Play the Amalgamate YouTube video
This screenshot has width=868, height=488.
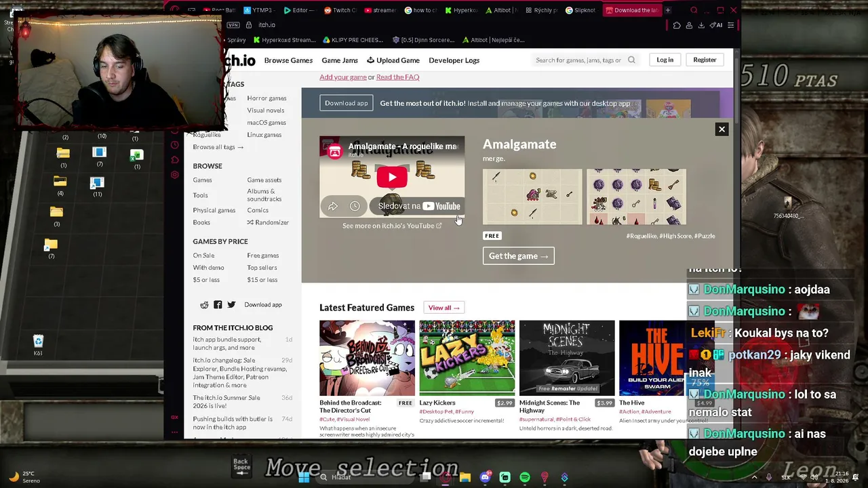tap(392, 177)
